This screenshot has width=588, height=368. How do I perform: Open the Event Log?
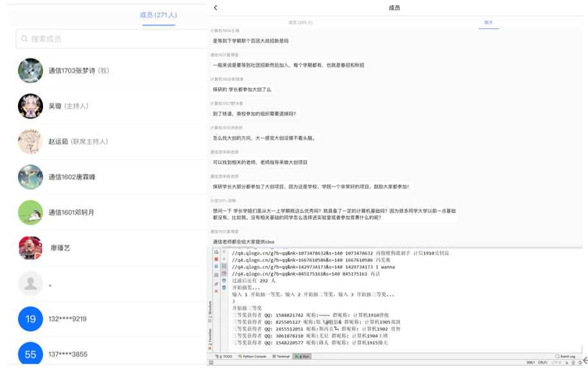(566, 356)
